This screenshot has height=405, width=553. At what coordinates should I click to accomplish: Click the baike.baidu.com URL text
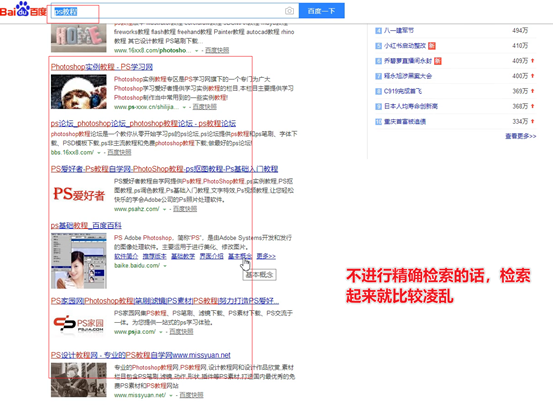click(137, 265)
